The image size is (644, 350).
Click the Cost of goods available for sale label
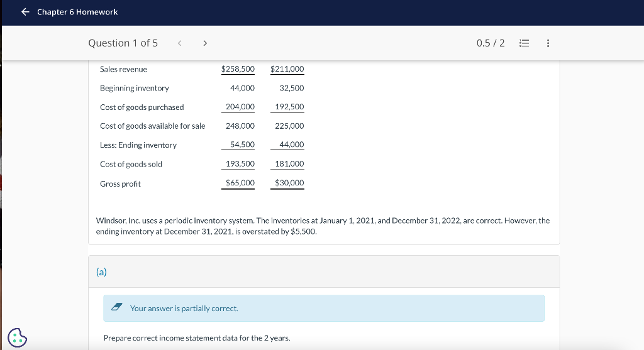pyautogui.click(x=152, y=126)
